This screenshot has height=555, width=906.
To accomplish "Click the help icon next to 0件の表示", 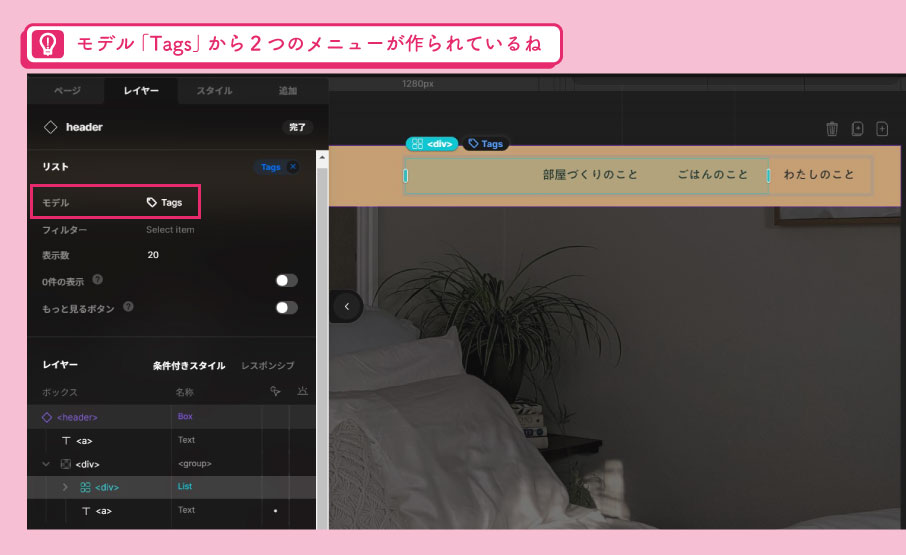I will pos(98,280).
